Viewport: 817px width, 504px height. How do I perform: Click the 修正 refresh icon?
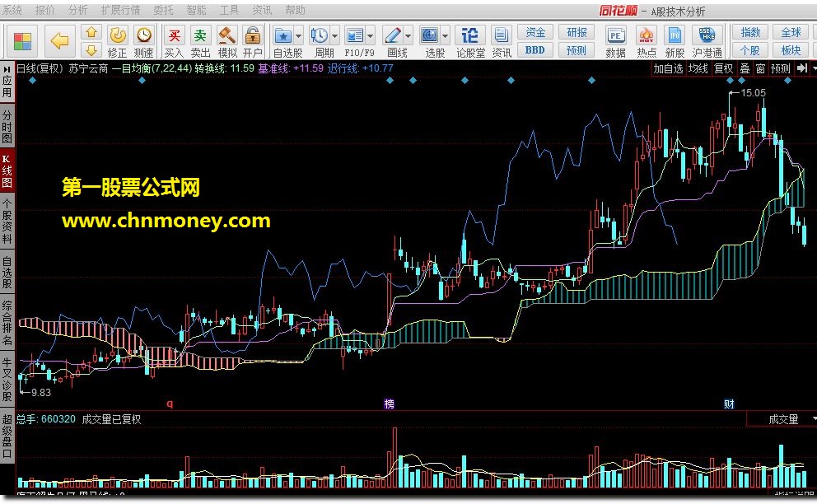118,35
